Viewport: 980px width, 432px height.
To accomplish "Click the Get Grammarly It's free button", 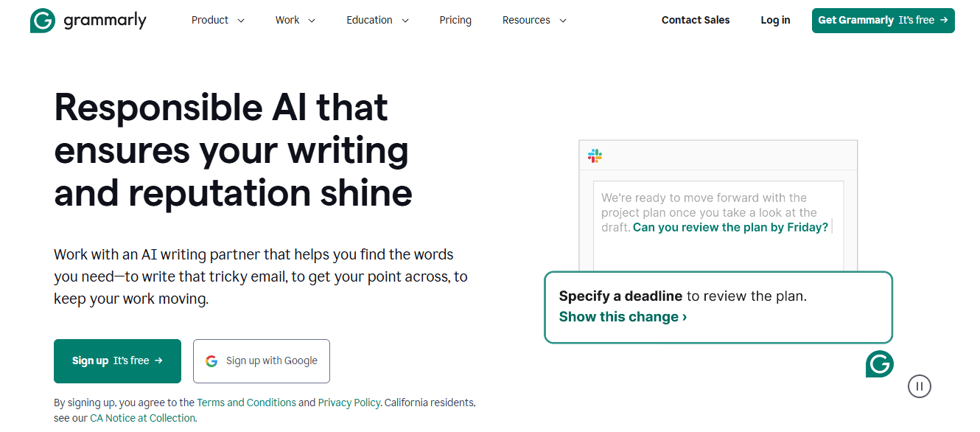I will [883, 20].
